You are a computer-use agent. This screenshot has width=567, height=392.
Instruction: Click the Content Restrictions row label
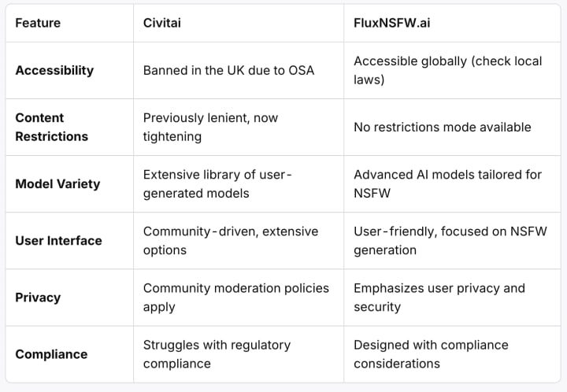point(52,127)
